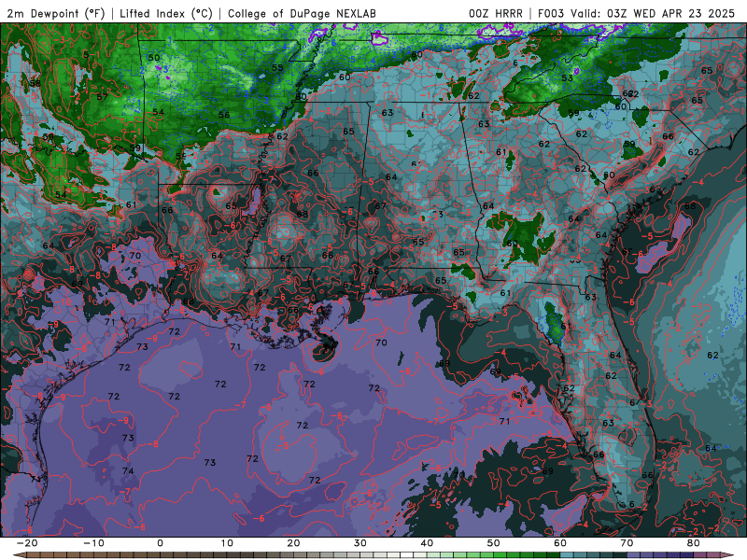Click the "56" dewpoint value on the map

[x=224, y=114]
